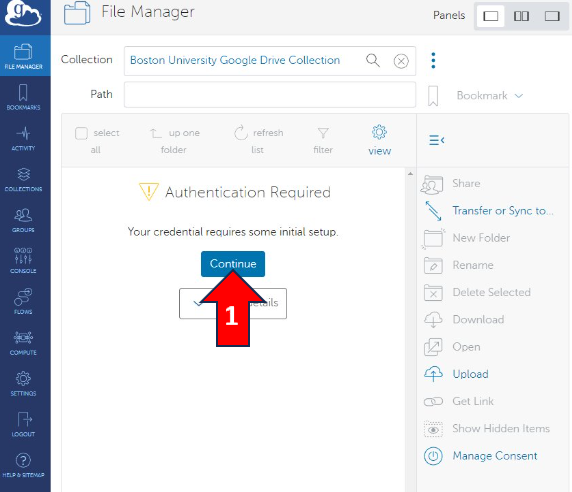Image resolution: width=572 pixels, height=492 pixels.
Task: Go up one folder
Action: [x=174, y=141]
